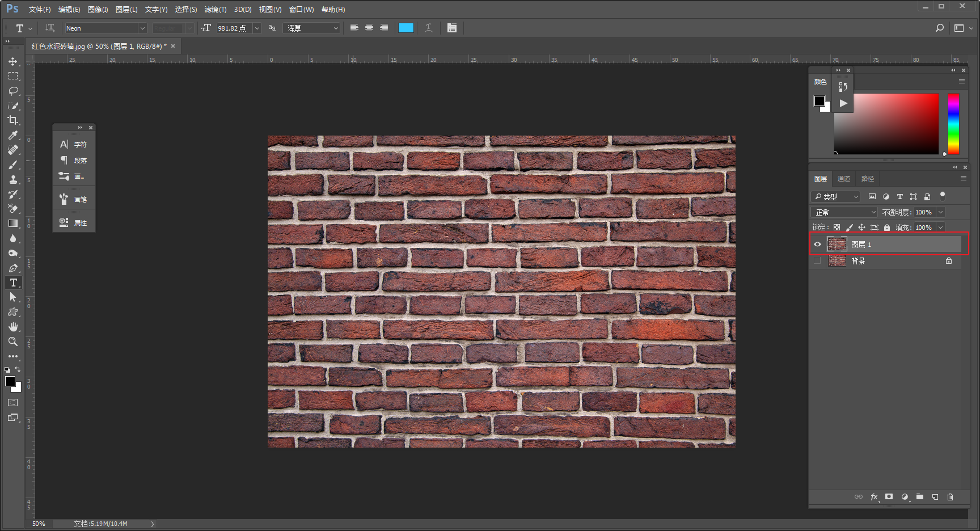Open the font family Neon dropdown

click(x=142, y=28)
